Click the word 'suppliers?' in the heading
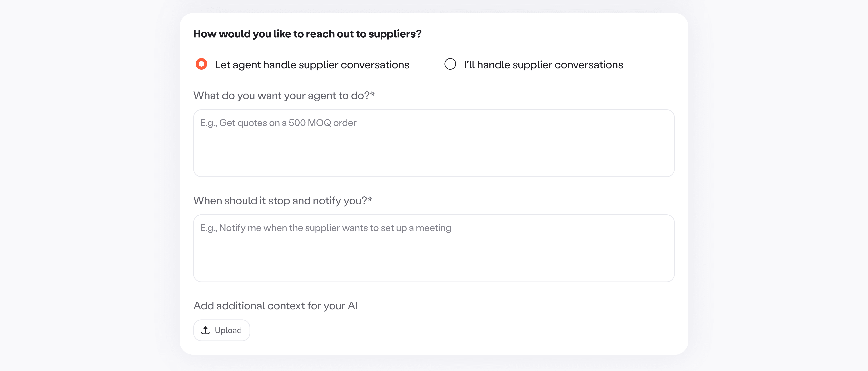Viewport: 868px width, 371px height. click(394, 34)
